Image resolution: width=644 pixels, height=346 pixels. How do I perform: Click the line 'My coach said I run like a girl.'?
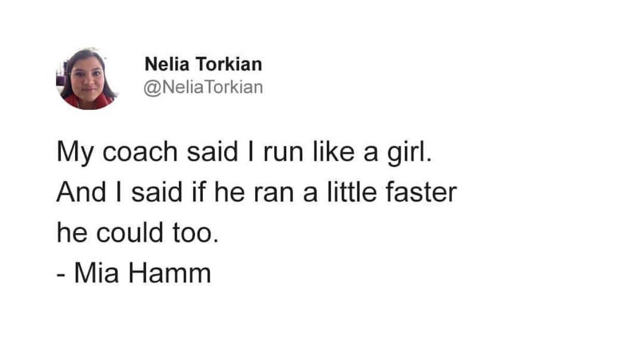[244, 154]
